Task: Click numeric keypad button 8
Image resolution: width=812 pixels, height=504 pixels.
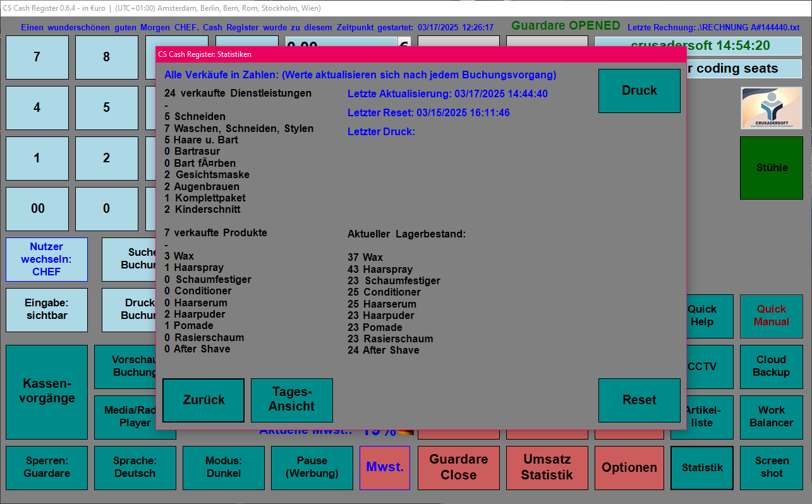Action: [x=107, y=57]
